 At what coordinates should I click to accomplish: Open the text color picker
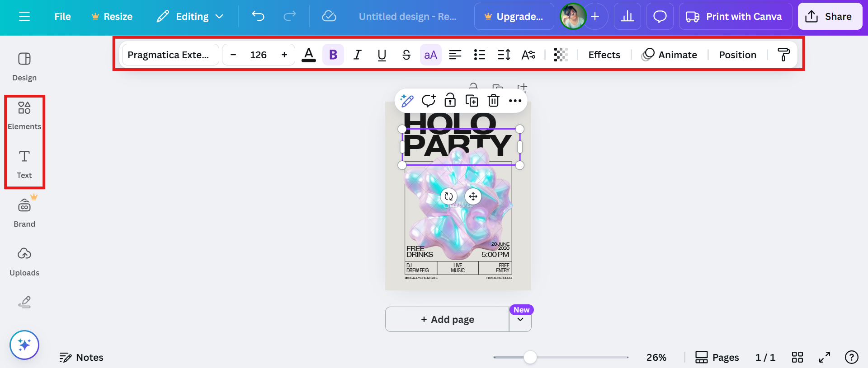point(309,55)
